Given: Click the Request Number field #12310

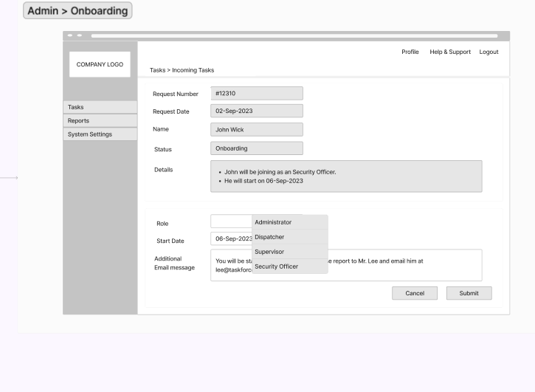Looking at the screenshot, I should (x=257, y=94).
